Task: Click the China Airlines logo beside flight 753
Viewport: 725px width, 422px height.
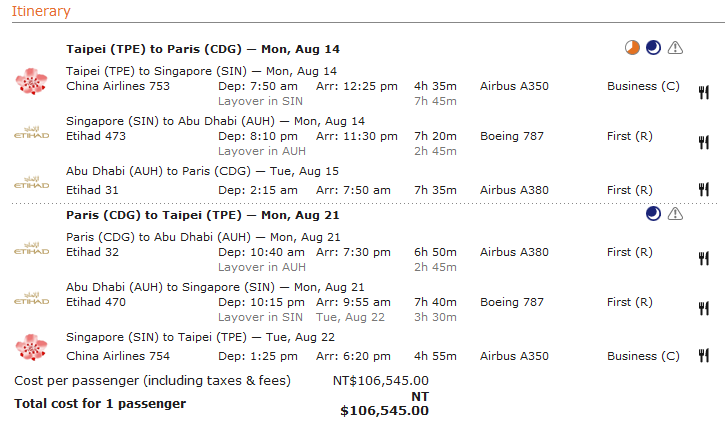Action: (32, 82)
